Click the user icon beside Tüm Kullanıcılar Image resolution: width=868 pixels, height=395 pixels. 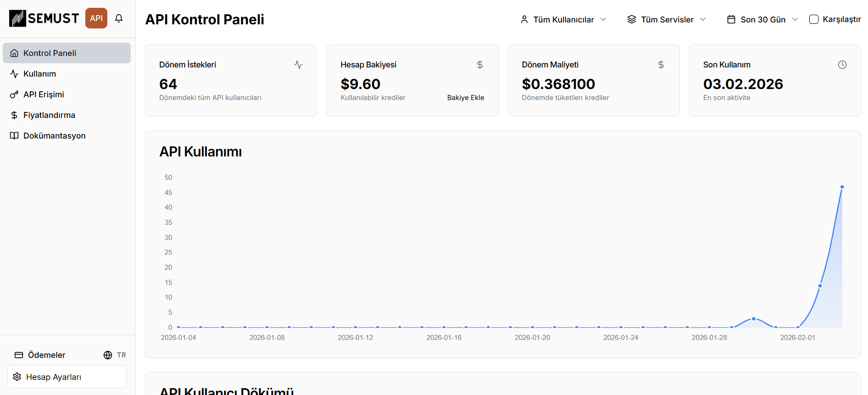524,20
